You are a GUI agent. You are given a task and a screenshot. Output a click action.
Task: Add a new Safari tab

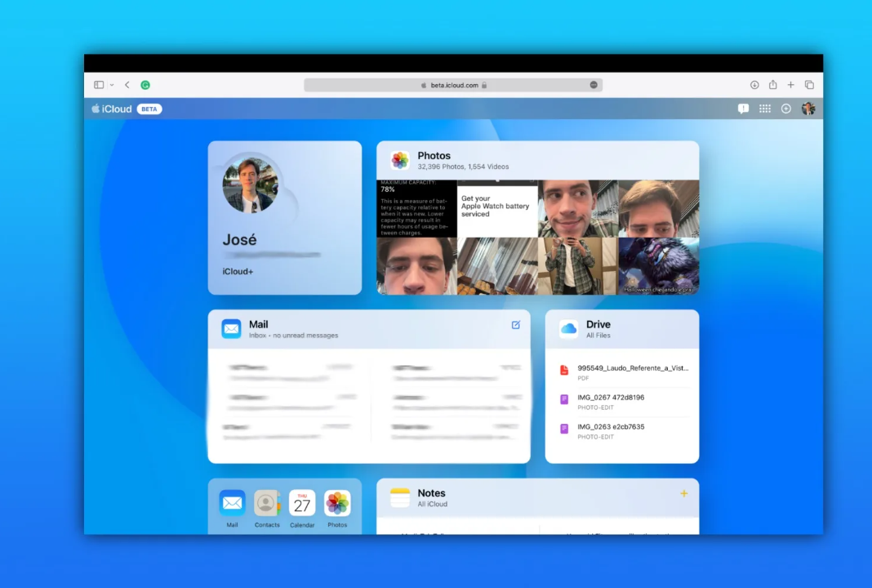(x=791, y=85)
